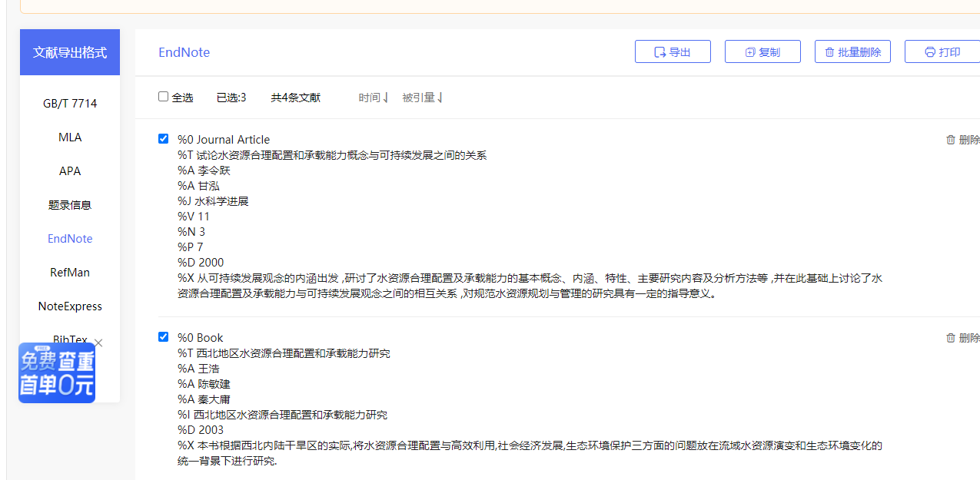Click the %D 2003 date line
980x480 pixels.
pyautogui.click(x=201, y=430)
